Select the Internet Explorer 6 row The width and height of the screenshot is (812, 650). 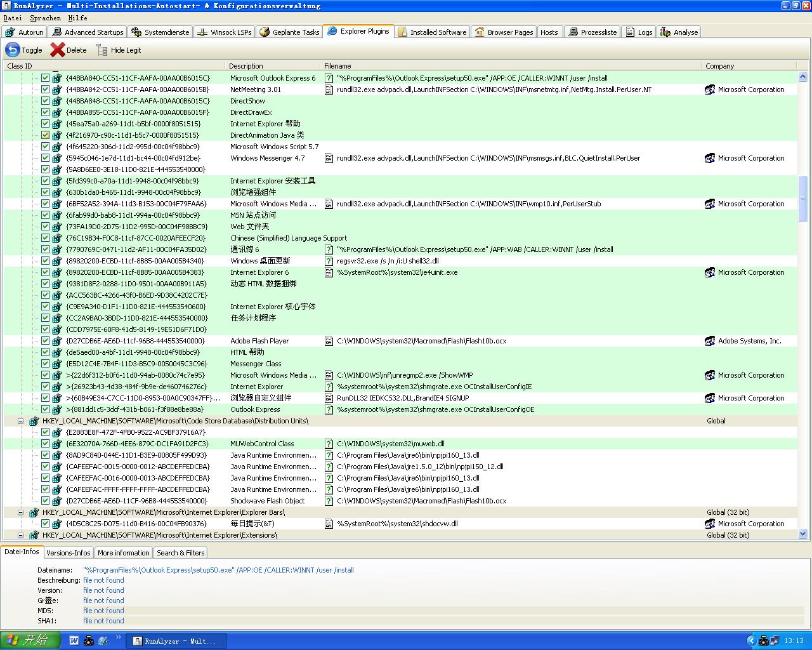coord(400,272)
